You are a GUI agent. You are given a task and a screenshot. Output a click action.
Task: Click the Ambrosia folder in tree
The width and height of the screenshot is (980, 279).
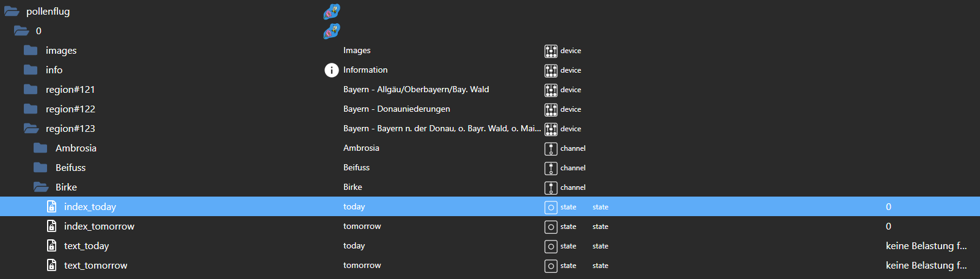(76, 148)
